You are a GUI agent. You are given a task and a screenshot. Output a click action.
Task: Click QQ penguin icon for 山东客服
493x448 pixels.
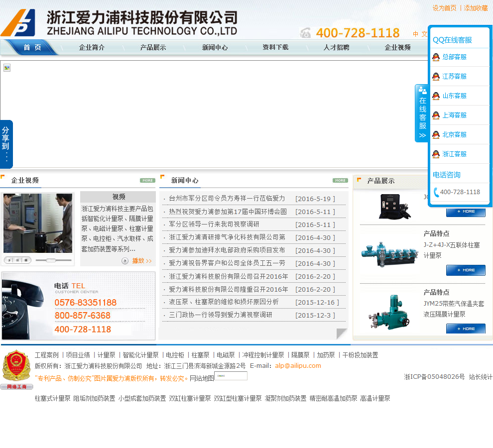click(436, 96)
